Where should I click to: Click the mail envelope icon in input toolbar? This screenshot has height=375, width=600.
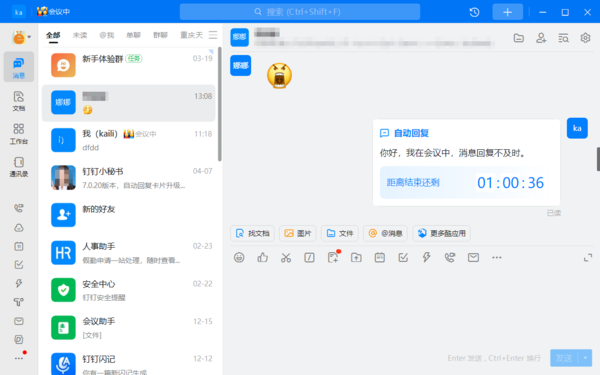(473, 258)
